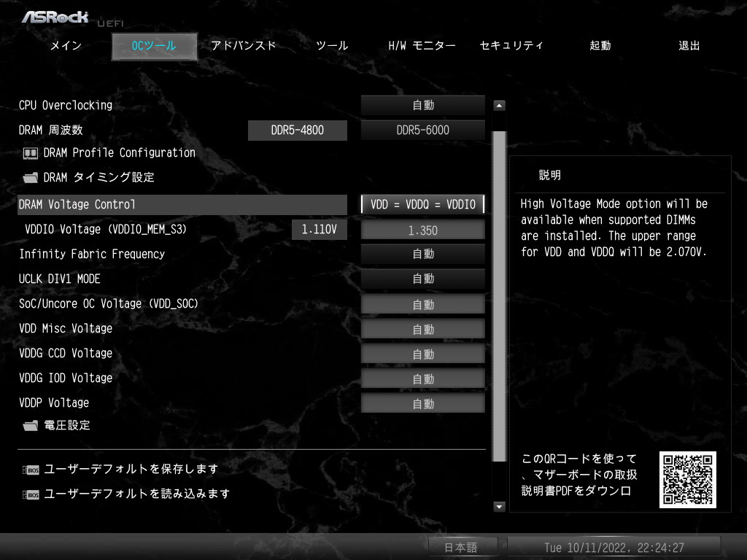Click the 説明 panel heading
The height and width of the screenshot is (560, 747).
[x=550, y=175]
